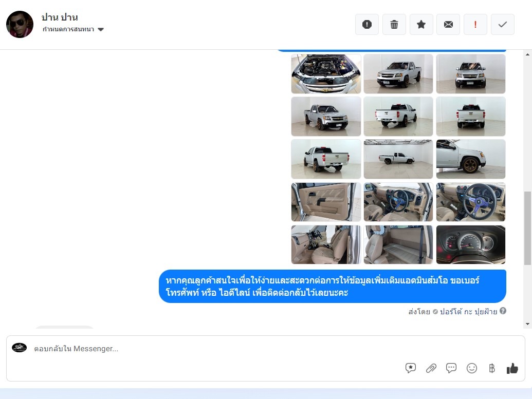Click the chat scrollbar down arrow
The width and height of the screenshot is (532, 399).
527,324
